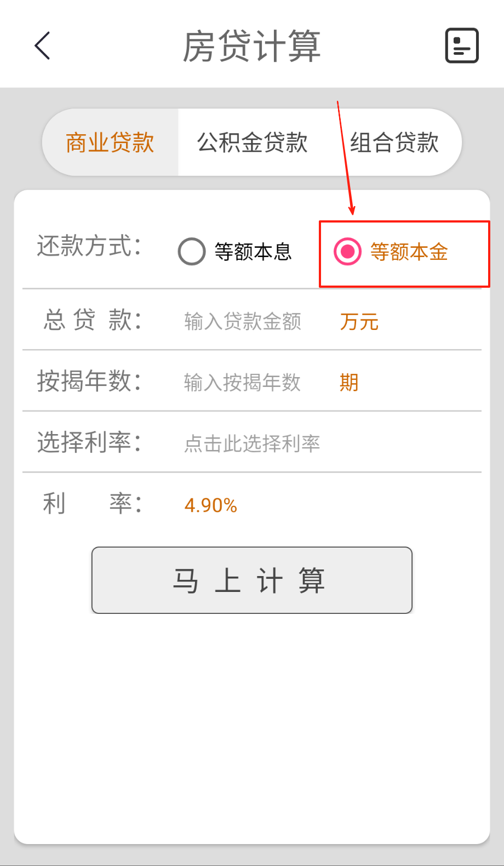Click the 输入按揭年数 input field
504x866 pixels.
click(x=242, y=383)
